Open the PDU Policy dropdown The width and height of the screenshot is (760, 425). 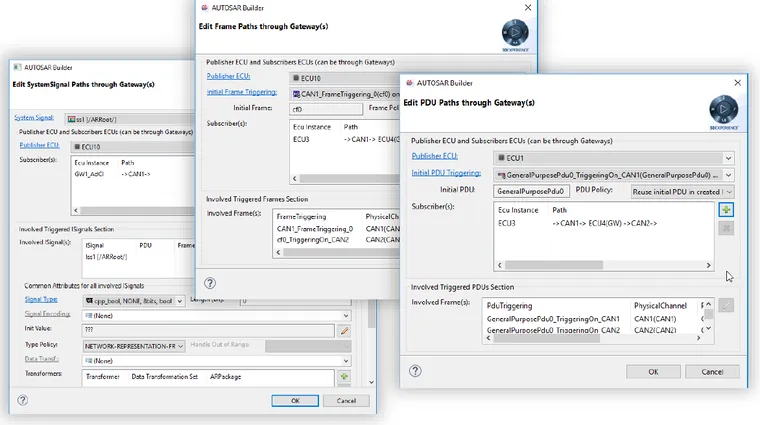tap(682, 192)
